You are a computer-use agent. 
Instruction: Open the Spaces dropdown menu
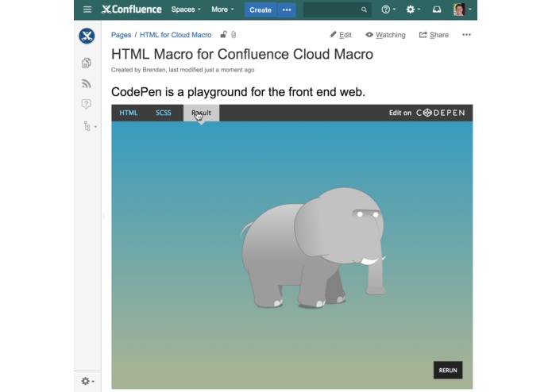(186, 10)
